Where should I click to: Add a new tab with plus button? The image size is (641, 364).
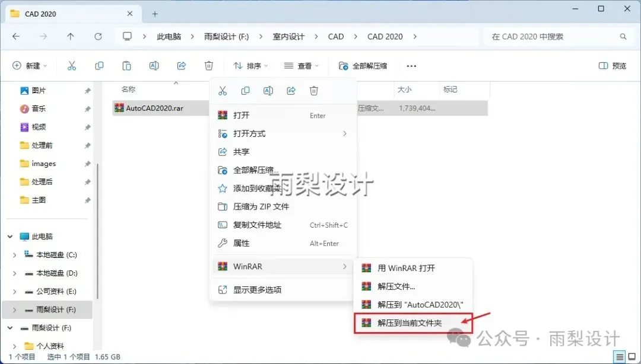(155, 14)
